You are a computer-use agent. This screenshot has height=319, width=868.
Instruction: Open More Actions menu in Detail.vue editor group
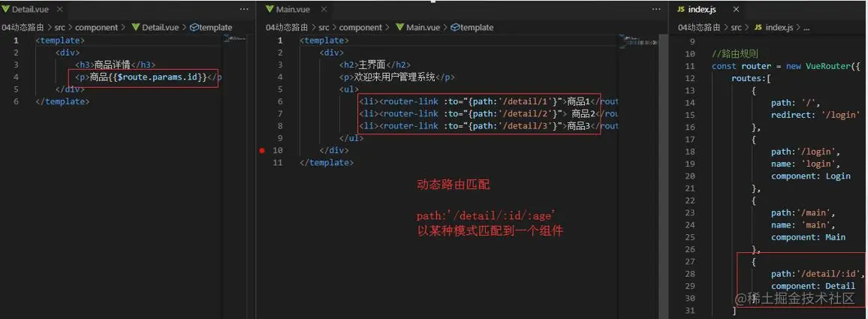pyautogui.click(x=244, y=10)
